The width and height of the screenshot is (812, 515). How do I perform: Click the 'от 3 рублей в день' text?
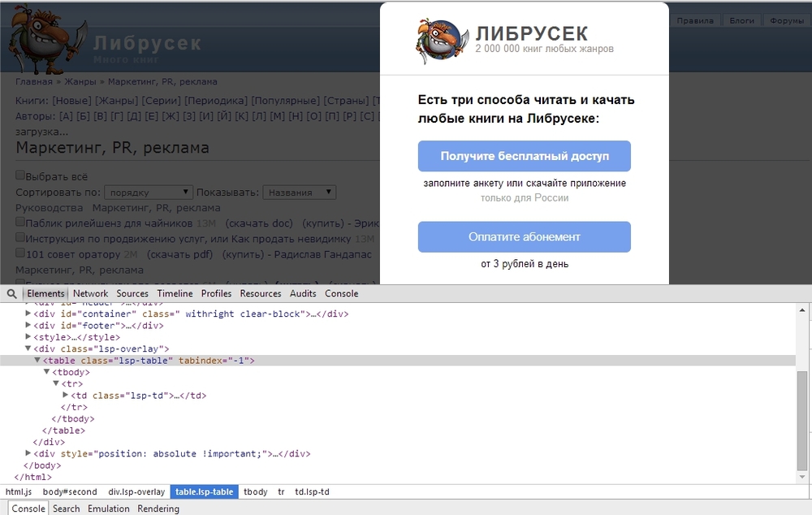pos(524,264)
